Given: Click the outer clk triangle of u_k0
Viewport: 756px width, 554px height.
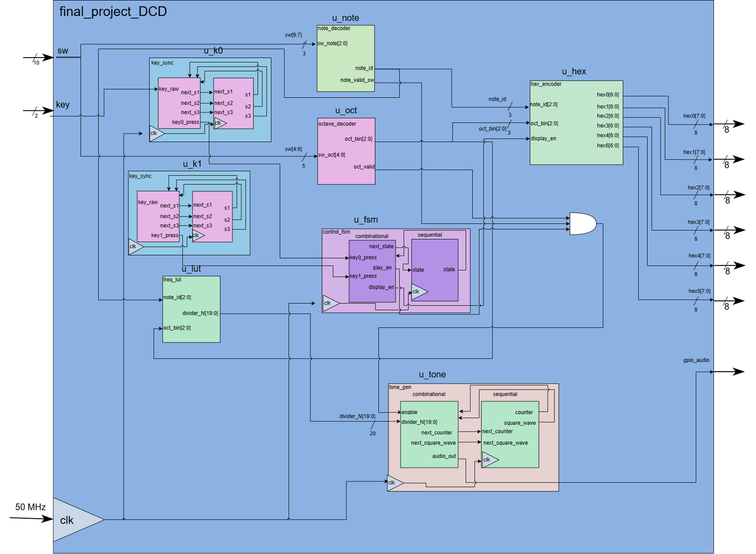Looking at the screenshot, I should 157,133.
